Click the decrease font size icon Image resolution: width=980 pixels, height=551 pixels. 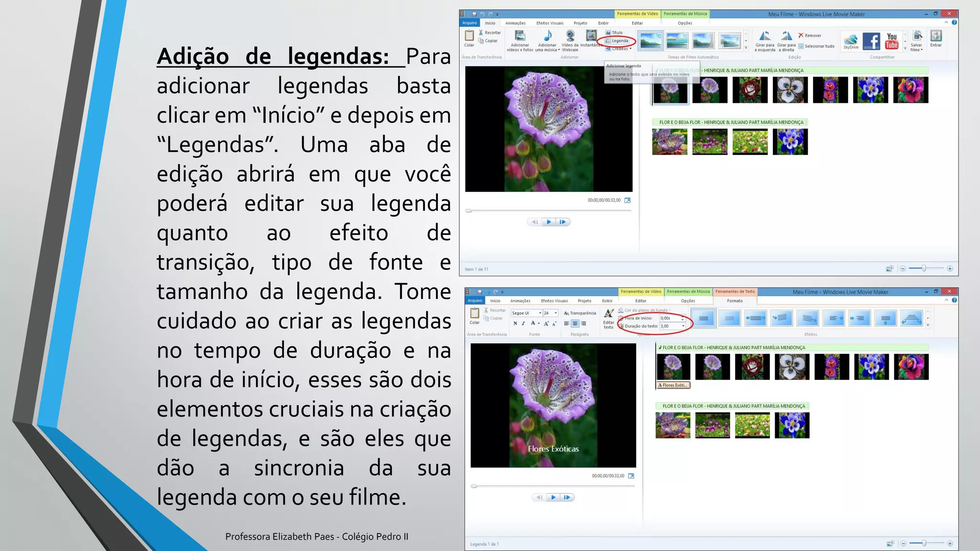click(x=554, y=324)
